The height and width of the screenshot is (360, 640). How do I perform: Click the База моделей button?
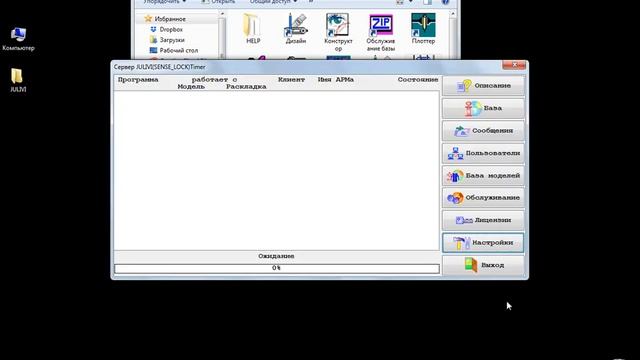(x=483, y=176)
